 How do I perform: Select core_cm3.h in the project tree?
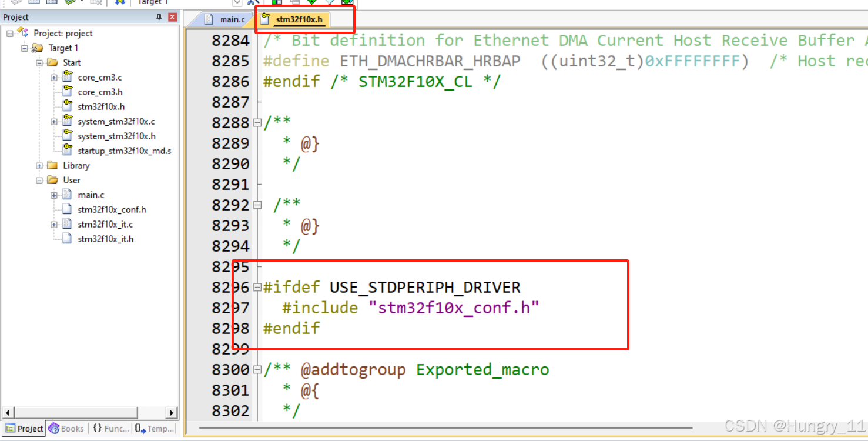pyautogui.click(x=100, y=92)
